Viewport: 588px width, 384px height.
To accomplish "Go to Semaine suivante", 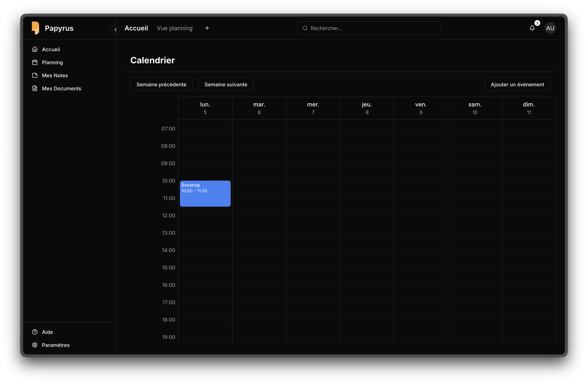I will (226, 84).
